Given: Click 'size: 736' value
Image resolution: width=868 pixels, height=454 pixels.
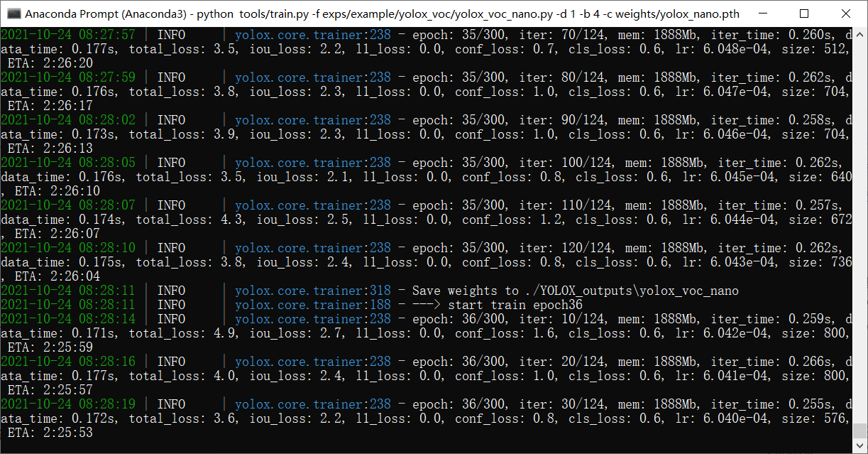Looking at the screenshot, I should (x=820, y=262).
